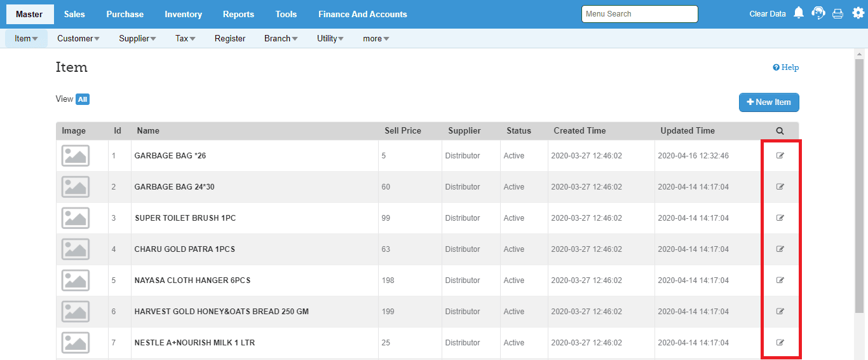
Task: Switch to the Inventory tab
Action: point(183,14)
